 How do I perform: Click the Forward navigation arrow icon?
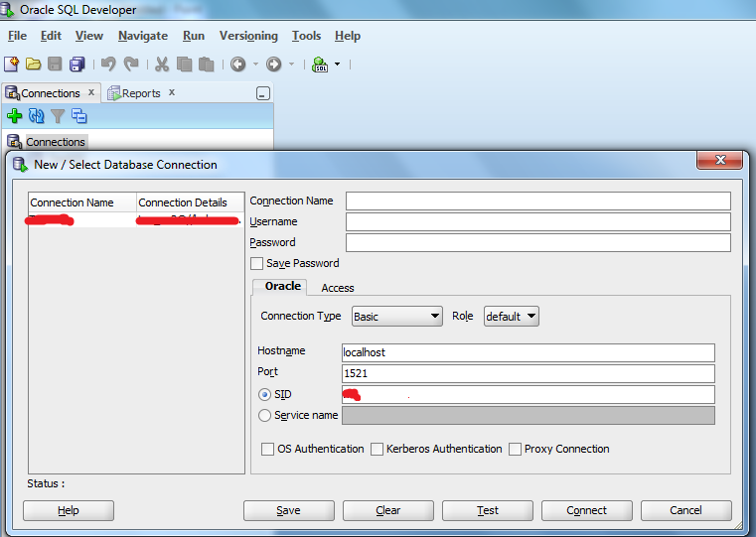(274, 65)
